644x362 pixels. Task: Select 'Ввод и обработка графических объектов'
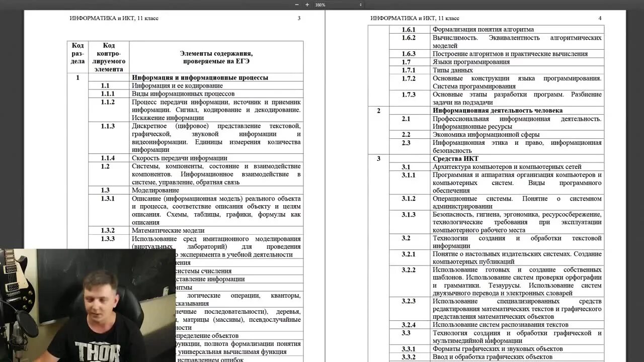[493, 357]
